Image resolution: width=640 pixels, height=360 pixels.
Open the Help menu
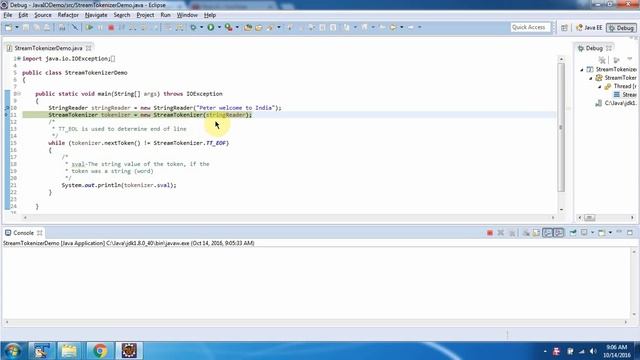tap(210, 15)
